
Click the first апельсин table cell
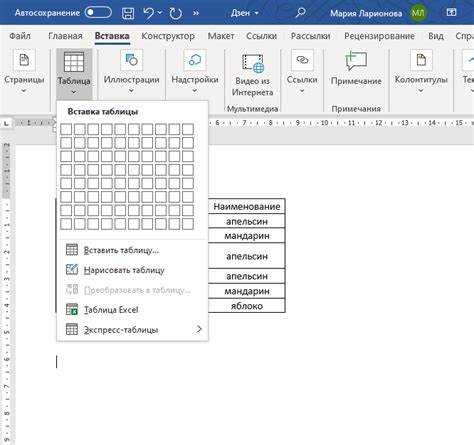(x=247, y=221)
